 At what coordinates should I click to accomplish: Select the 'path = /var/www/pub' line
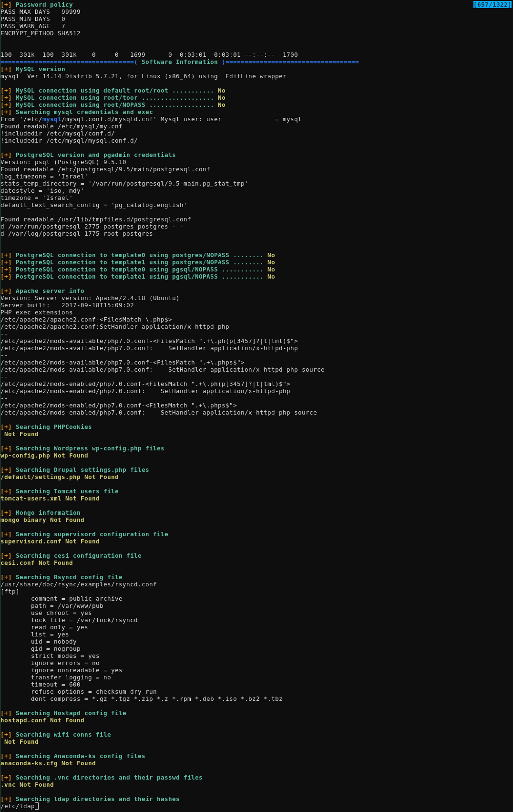[67, 606]
